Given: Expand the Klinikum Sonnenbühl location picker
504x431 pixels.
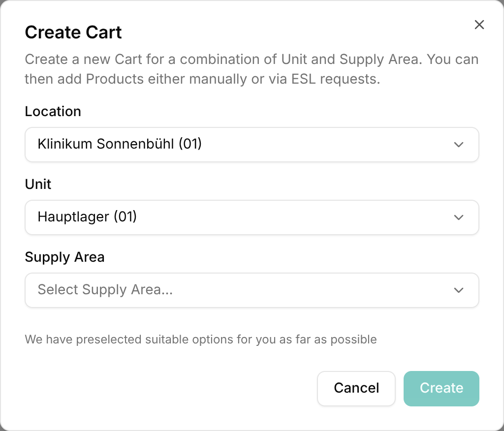Looking at the screenshot, I should (x=252, y=145).
